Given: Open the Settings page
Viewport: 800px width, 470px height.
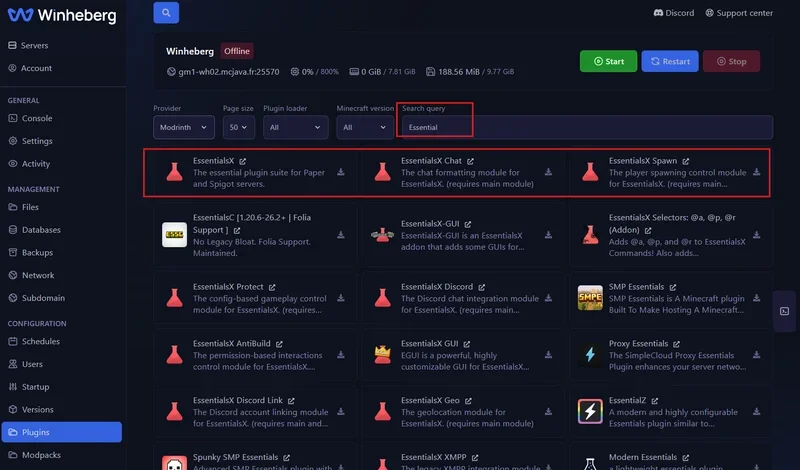Looking at the screenshot, I should tap(30, 141).
